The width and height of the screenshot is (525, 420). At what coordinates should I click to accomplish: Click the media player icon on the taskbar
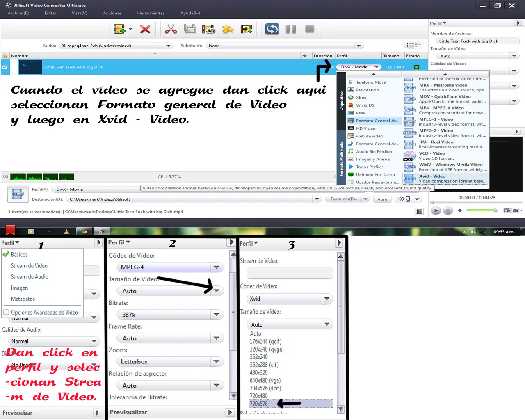pyautogui.click(x=31, y=232)
